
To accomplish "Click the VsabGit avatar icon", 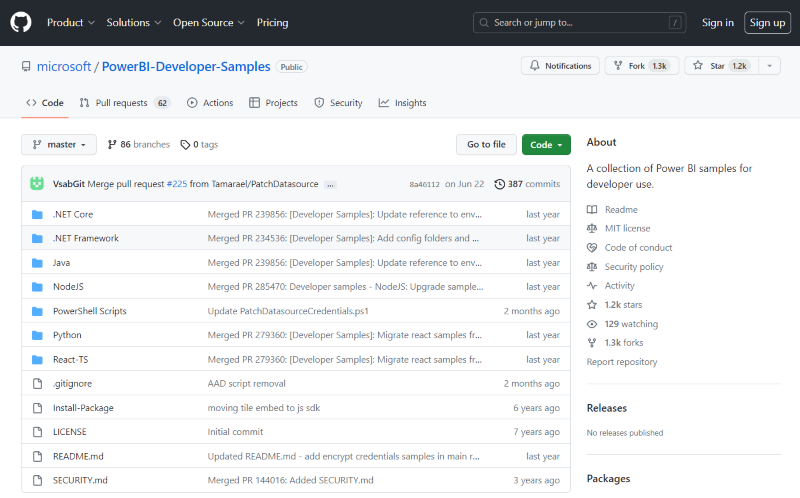I will [37, 183].
